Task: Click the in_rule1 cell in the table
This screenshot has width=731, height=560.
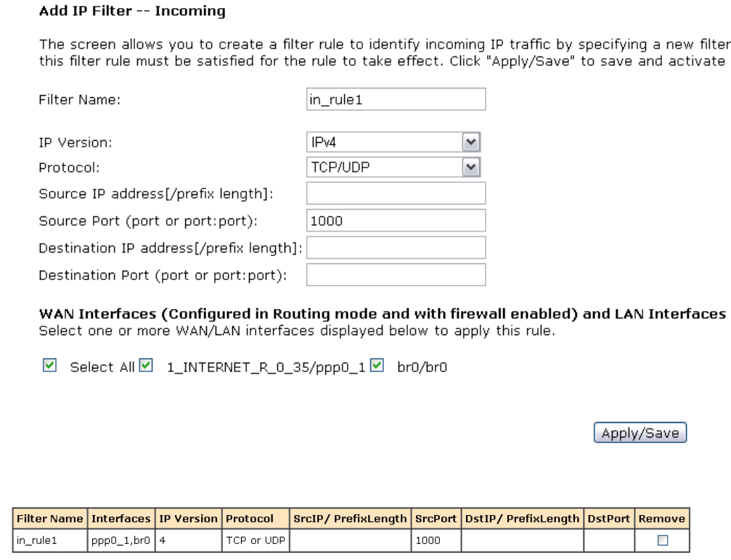Action: click(x=50, y=540)
